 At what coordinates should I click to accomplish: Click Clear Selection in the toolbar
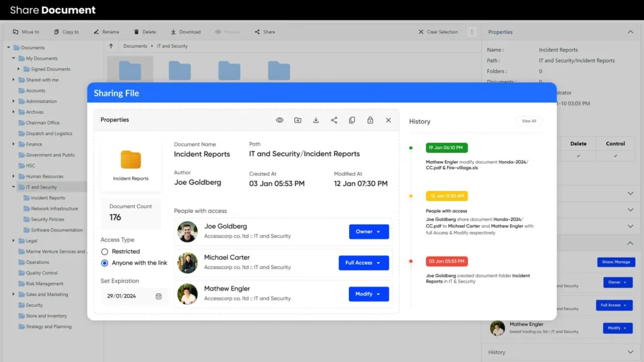[438, 32]
